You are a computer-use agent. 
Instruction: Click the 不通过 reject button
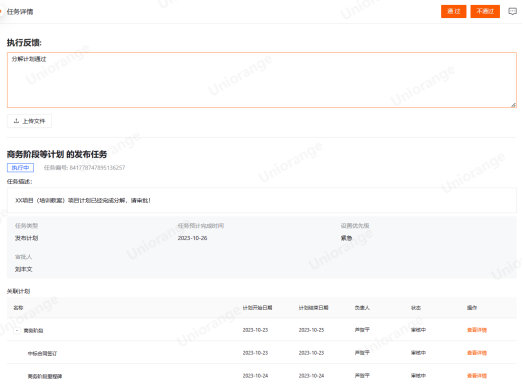coord(485,11)
